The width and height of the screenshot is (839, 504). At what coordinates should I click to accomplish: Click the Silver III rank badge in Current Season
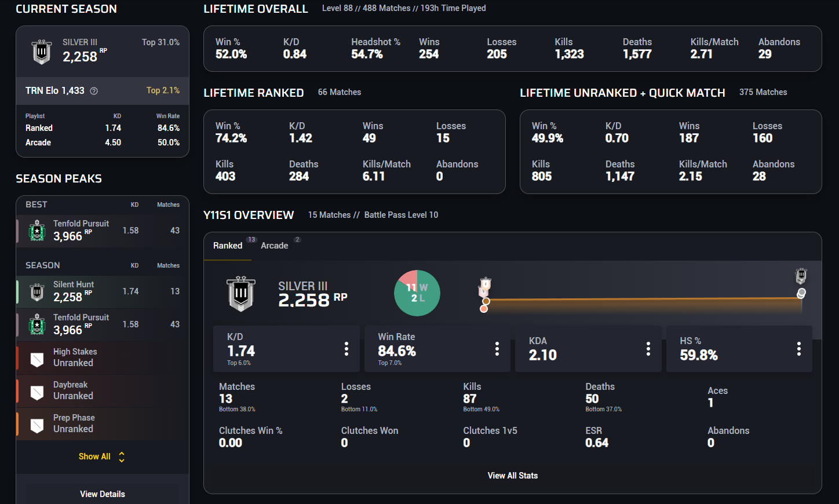(42, 52)
